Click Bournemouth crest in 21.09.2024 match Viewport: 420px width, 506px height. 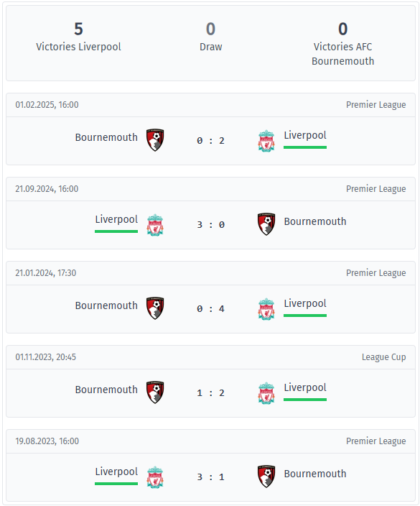pos(266,224)
